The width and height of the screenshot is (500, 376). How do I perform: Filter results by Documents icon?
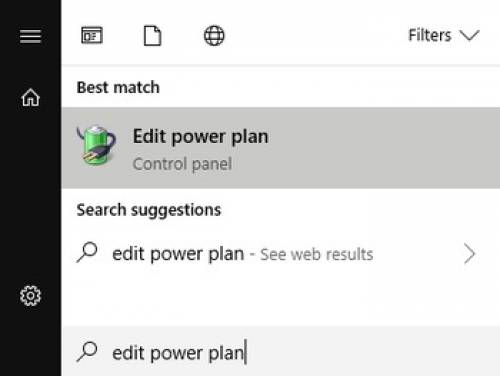pos(152,35)
